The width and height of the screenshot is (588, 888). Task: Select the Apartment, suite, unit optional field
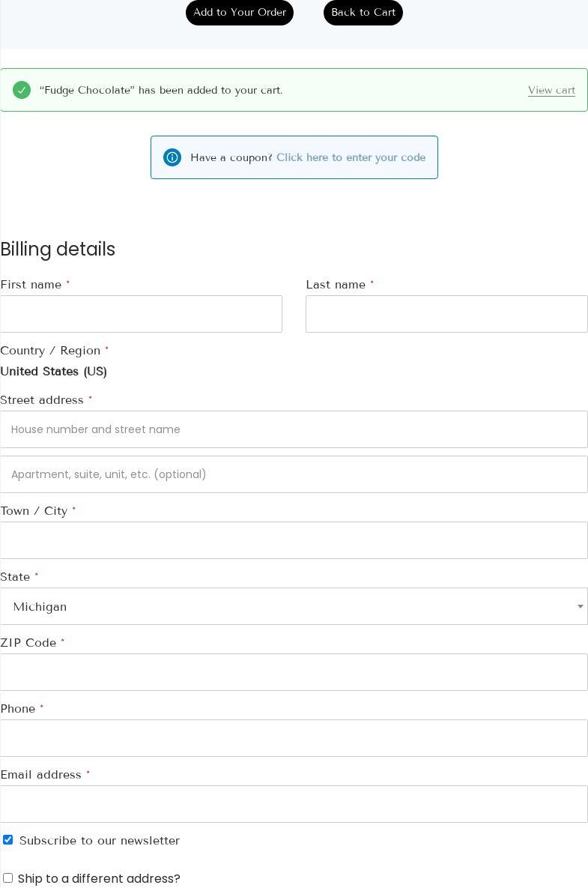click(294, 474)
